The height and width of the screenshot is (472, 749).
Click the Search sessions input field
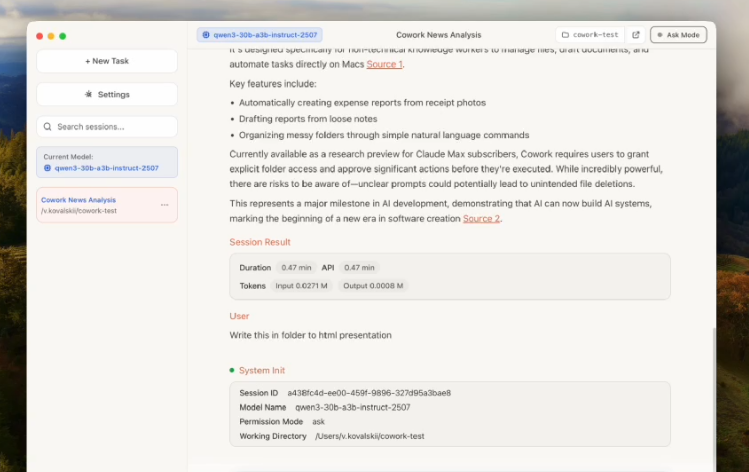pos(113,127)
